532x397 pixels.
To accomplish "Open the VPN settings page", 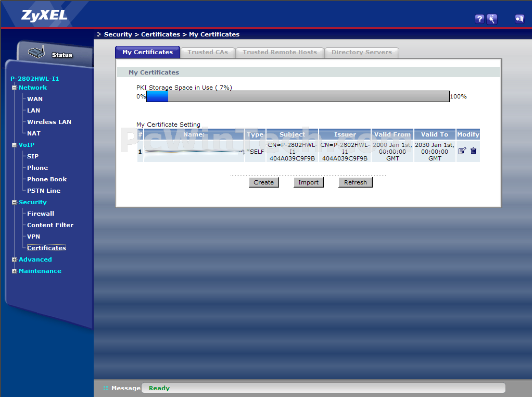I will pyautogui.click(x=34, y=237).
